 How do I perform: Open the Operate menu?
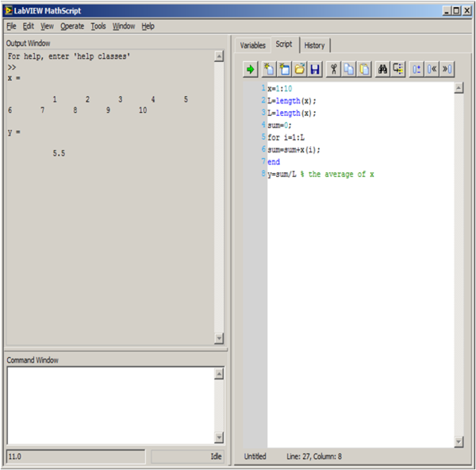pyautogui.click(x=72, y=26)
